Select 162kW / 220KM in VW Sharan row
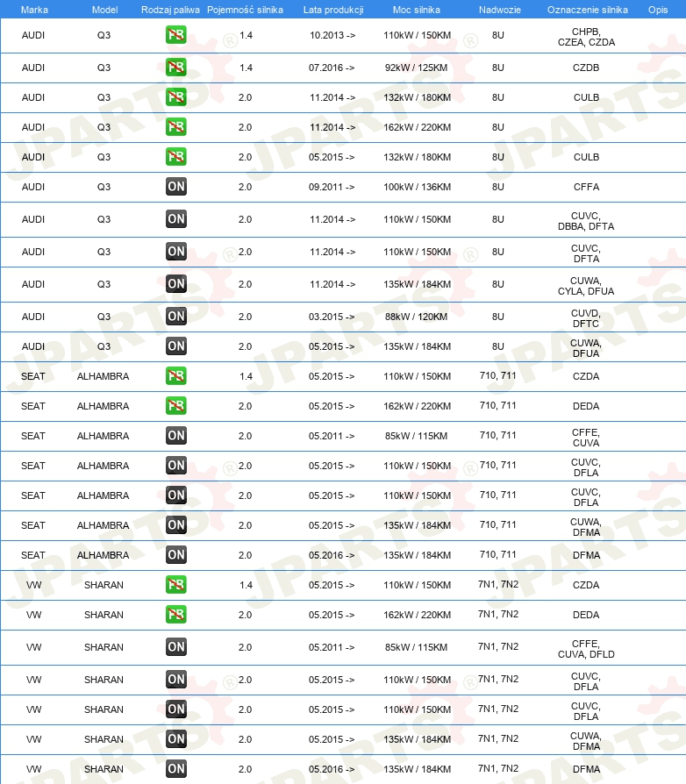This screenshot has width=686, height=784. click(x=417, y=615)
